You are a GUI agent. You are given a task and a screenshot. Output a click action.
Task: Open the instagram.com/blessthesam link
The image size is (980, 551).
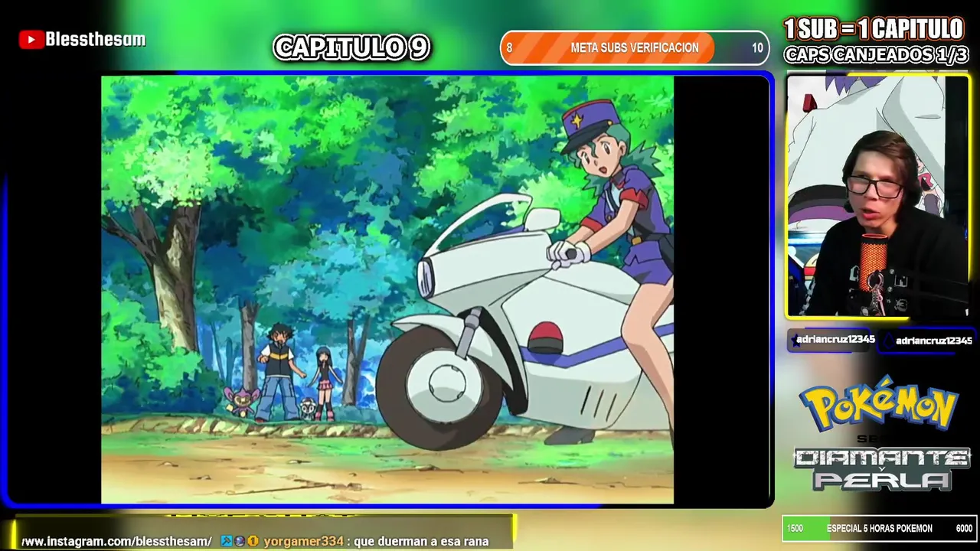(116, 541)
